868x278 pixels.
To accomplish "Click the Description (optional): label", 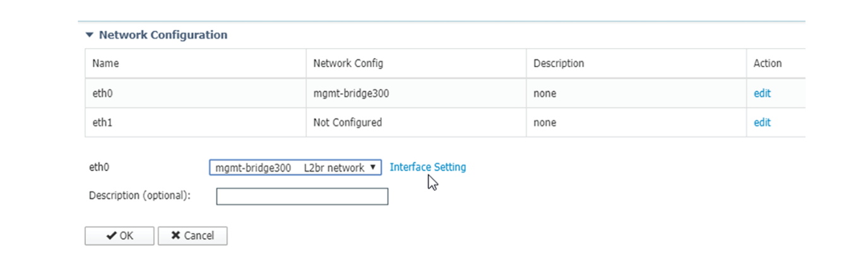I will [x=140, y=196].
